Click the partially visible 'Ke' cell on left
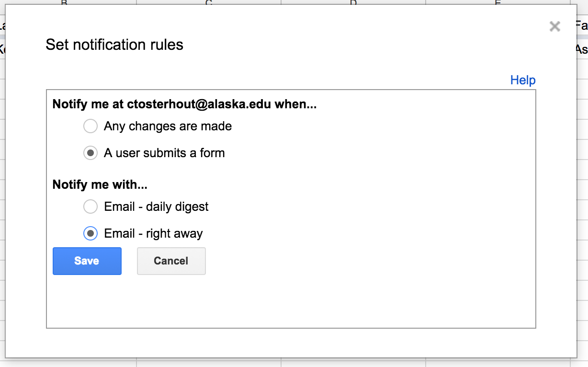 point(3,48)
